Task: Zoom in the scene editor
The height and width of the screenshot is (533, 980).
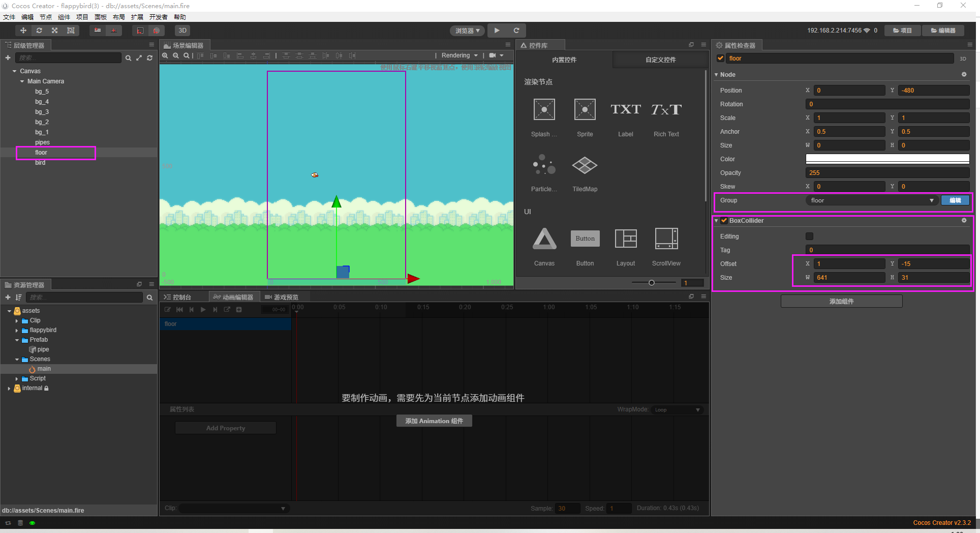Action: point(165,55)
